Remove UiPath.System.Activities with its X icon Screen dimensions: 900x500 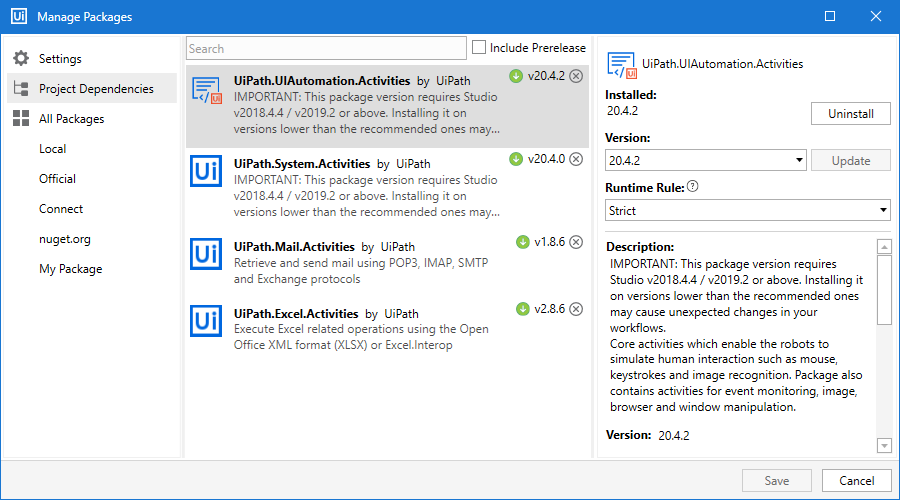coord(576,159)
